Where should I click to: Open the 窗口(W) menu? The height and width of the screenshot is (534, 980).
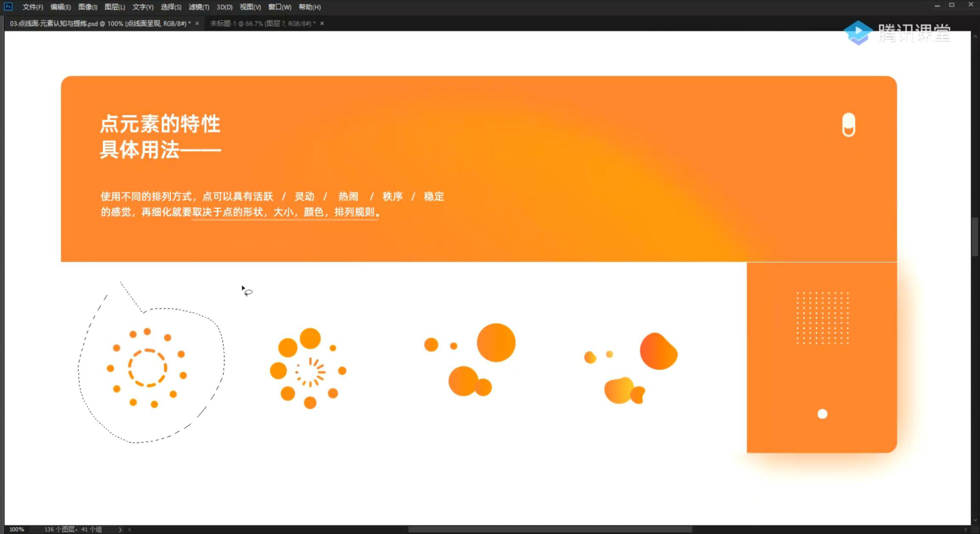pos(279,7)
